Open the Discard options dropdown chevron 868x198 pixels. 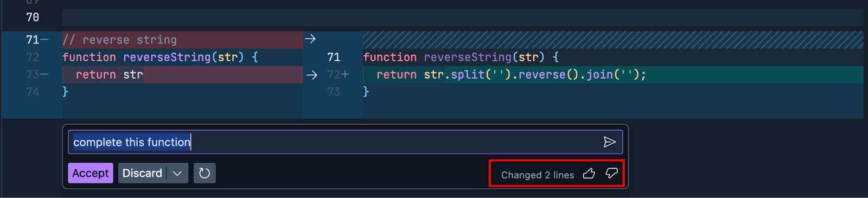pyautogui.click(x=177, y=173)
